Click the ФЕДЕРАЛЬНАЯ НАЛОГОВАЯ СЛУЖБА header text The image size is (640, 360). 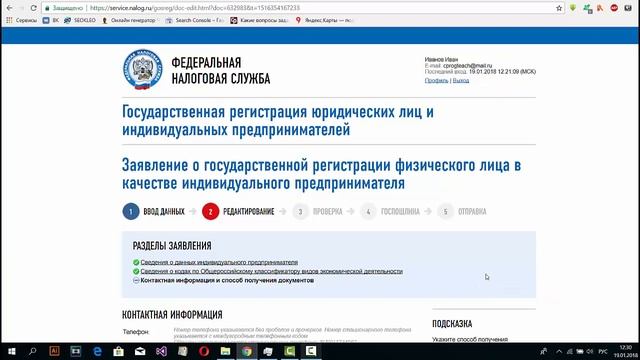221,71
